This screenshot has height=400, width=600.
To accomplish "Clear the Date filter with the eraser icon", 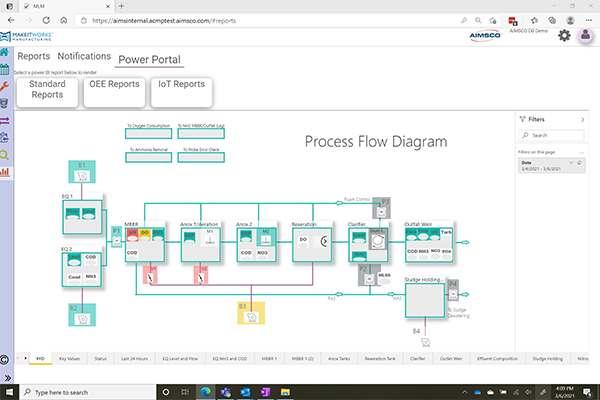I will (x=579, y=163).
